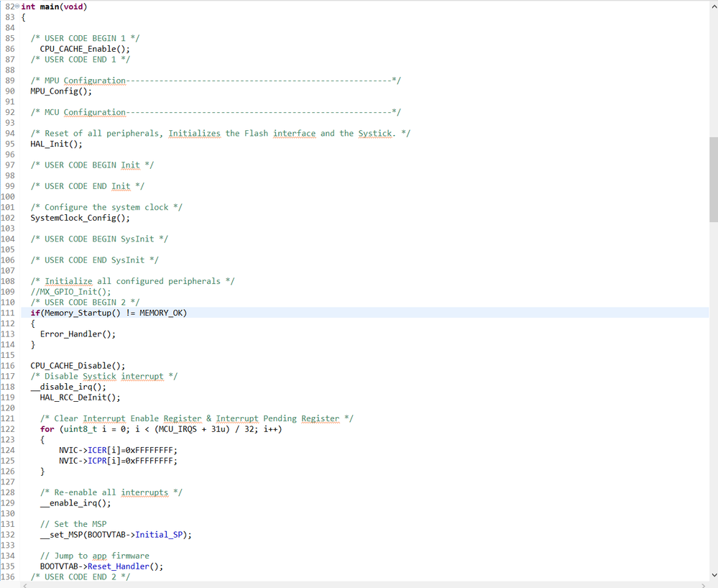
Task: Collapse the main function code fold marker
Action: coord(16,6)
